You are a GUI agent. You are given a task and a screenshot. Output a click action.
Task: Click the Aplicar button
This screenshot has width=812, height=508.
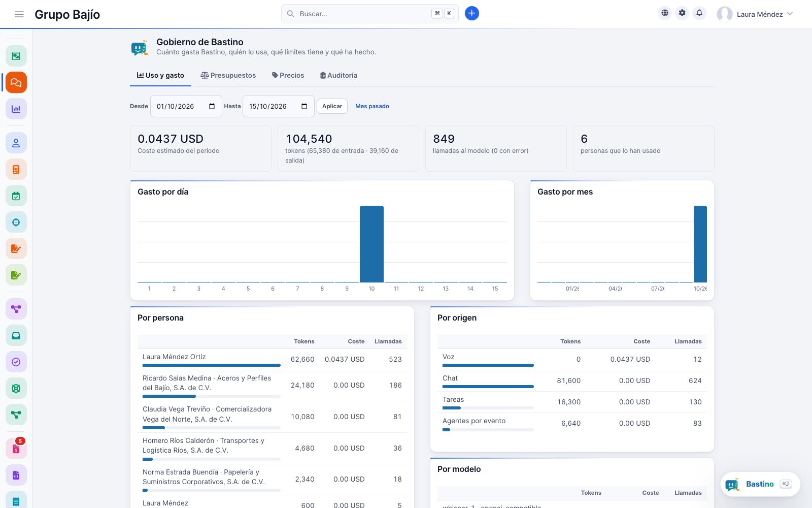point(332,106)
